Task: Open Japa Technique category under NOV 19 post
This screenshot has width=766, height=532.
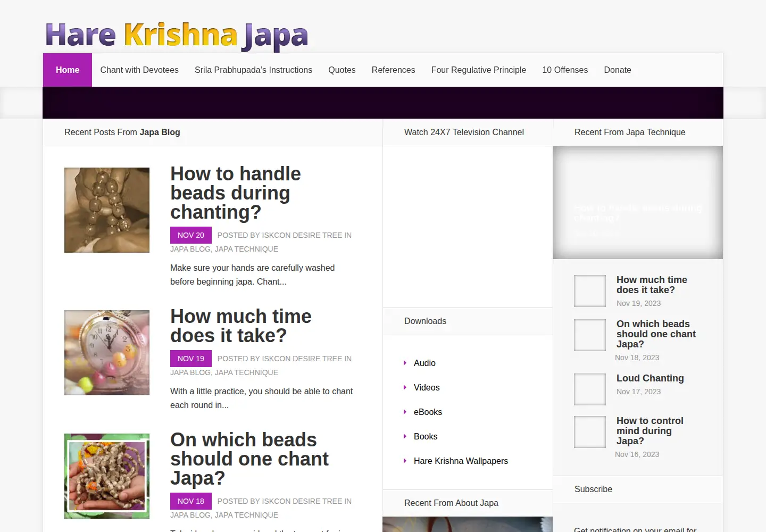Action: (x=247, y=372)
